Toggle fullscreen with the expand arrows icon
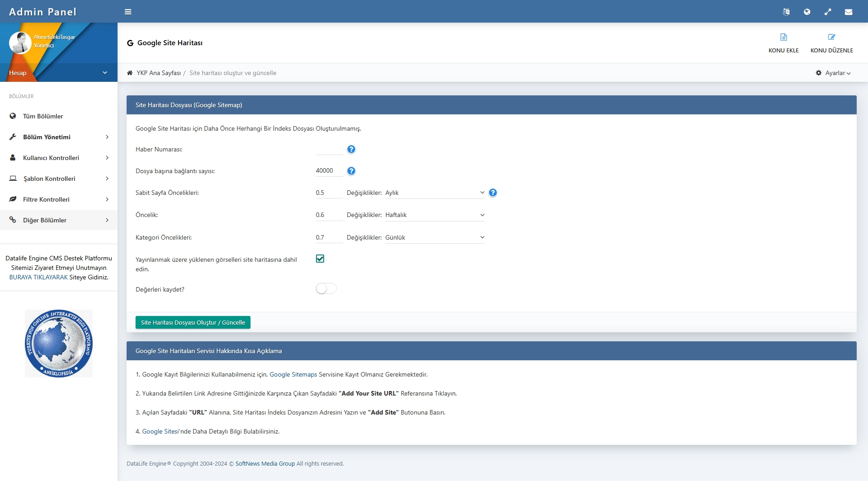The width and height of the screenshot is (868, 481). point(828,12)
